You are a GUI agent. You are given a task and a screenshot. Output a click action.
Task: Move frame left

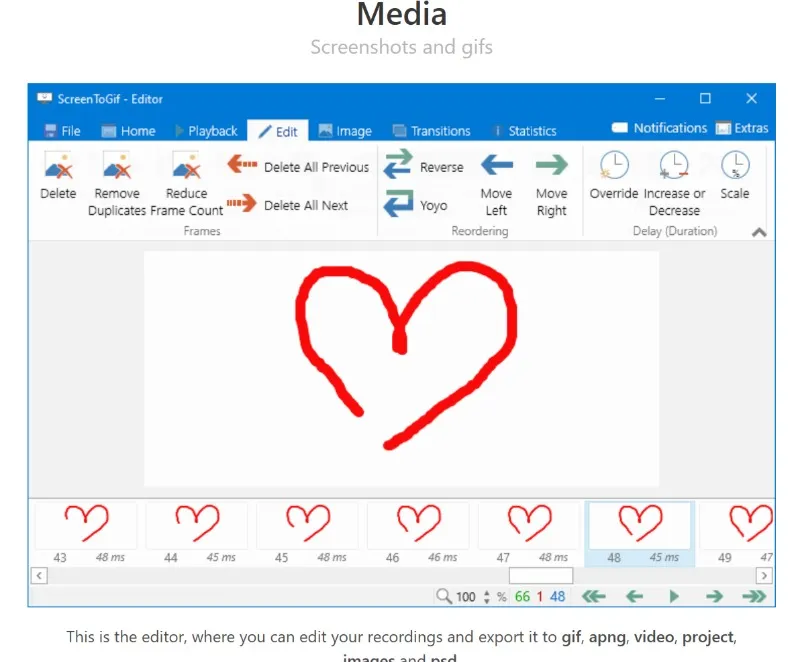click(x=496, y=184)
